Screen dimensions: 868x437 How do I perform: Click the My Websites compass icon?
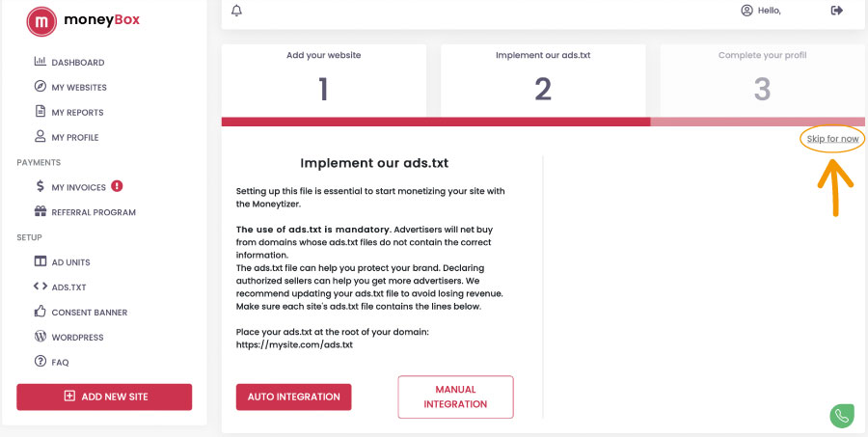(40, 87)
